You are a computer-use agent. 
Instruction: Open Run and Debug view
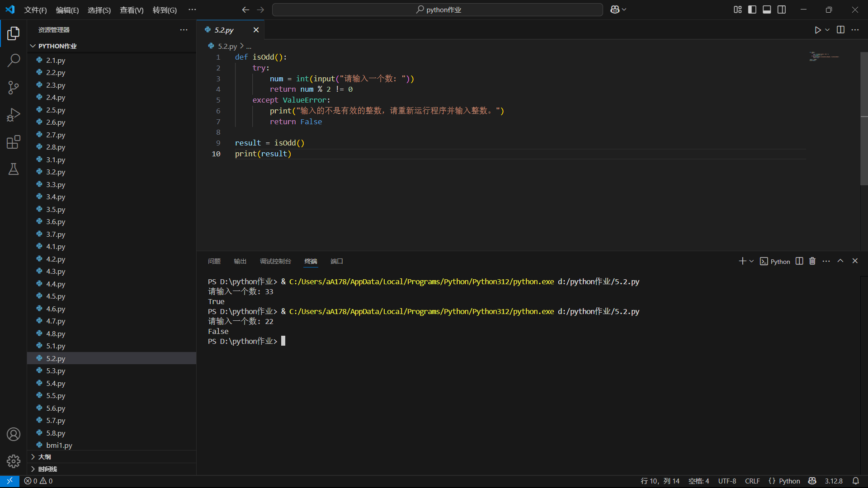[x=14, y=115]
